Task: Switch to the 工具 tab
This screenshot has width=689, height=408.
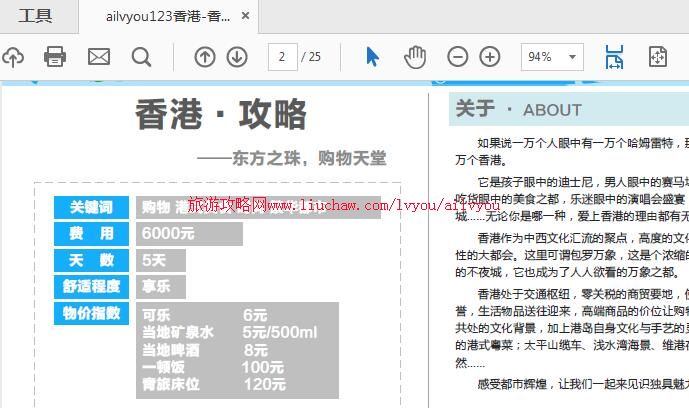Action: click(x=36, y=16)
